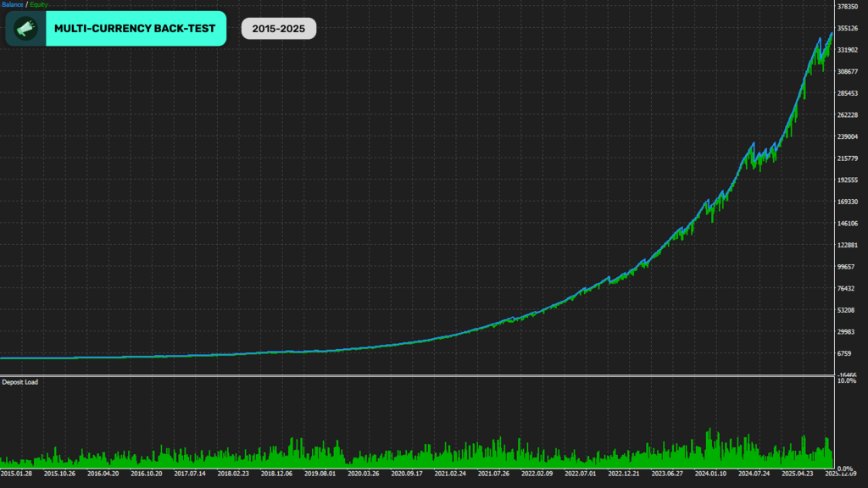
Task: Click the Equity legend label
Action: click(x=39, y=4)
